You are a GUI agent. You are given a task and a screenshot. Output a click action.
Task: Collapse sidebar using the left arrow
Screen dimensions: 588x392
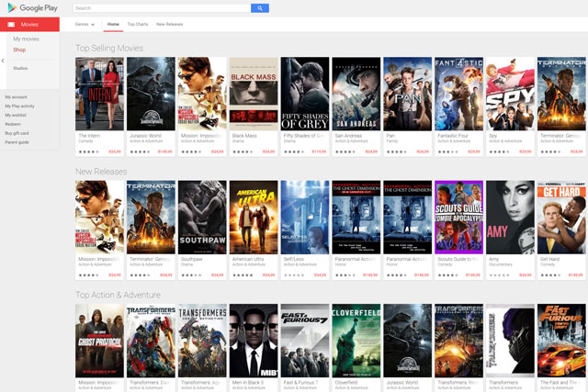(x=3, y=61)
